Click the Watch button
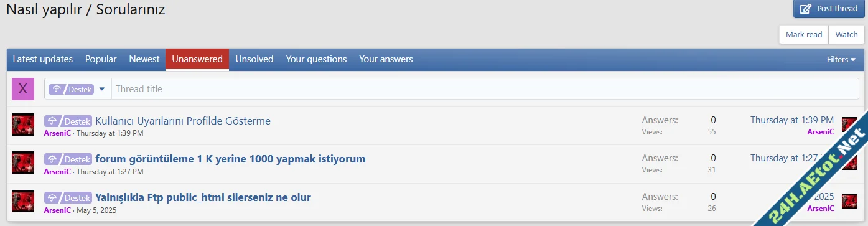 [846, 34]
